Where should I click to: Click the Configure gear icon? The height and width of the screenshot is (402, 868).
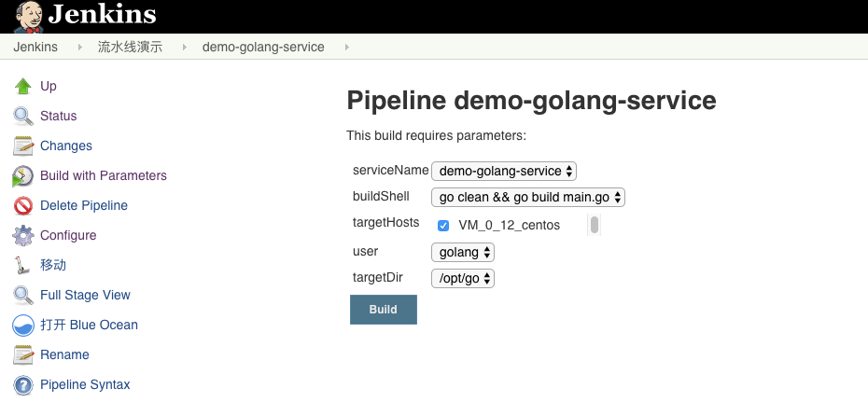pyautogui.click(x=23, y=236)
